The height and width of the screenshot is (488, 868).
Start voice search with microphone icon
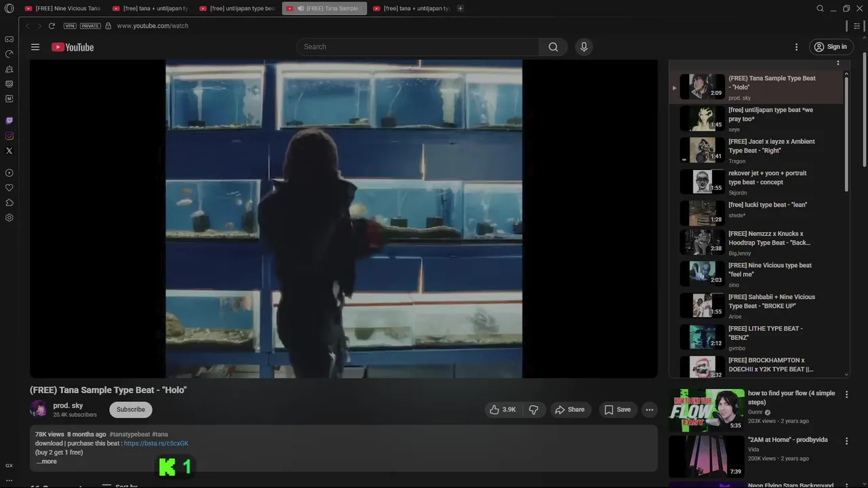[584, 47]
